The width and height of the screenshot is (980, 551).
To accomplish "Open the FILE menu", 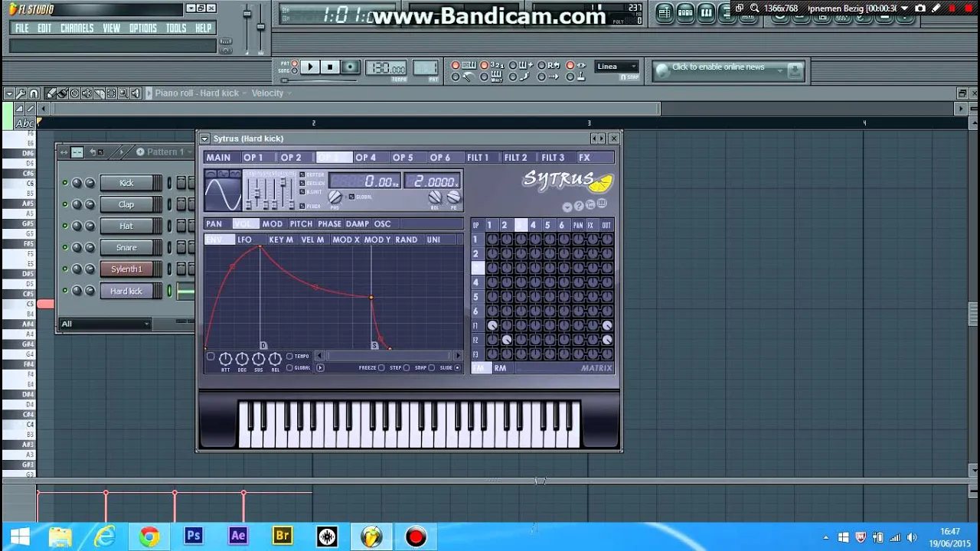I will [x=22, y=28].
